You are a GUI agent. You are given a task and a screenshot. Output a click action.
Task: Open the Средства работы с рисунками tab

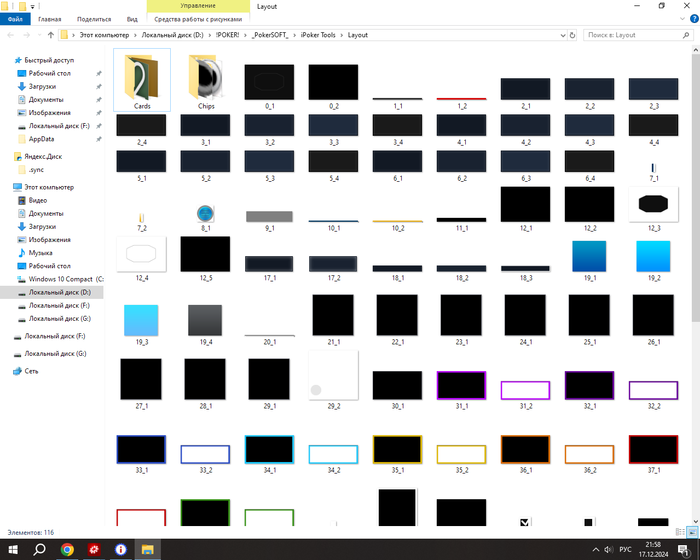(x=198, y=19)
